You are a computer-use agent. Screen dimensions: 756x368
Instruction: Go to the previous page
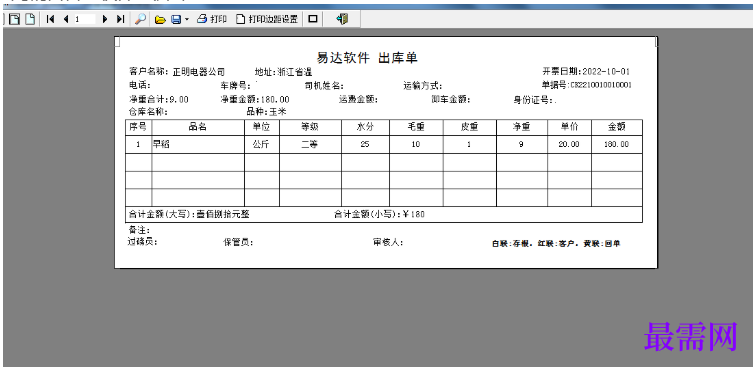66,19
